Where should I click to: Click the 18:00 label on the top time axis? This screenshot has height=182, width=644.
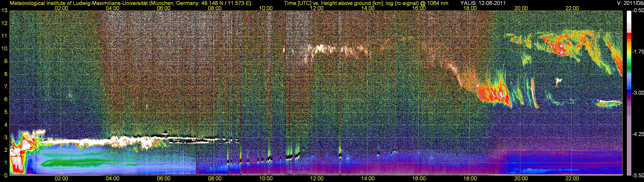coord(470,8)
